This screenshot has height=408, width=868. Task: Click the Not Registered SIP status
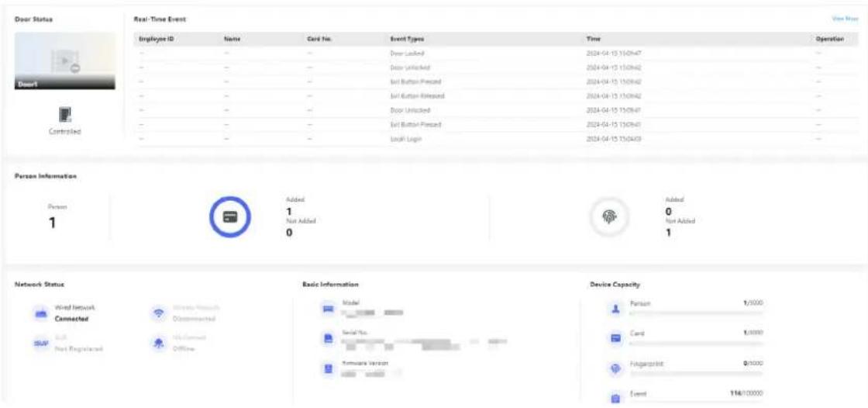coord(78,349)
